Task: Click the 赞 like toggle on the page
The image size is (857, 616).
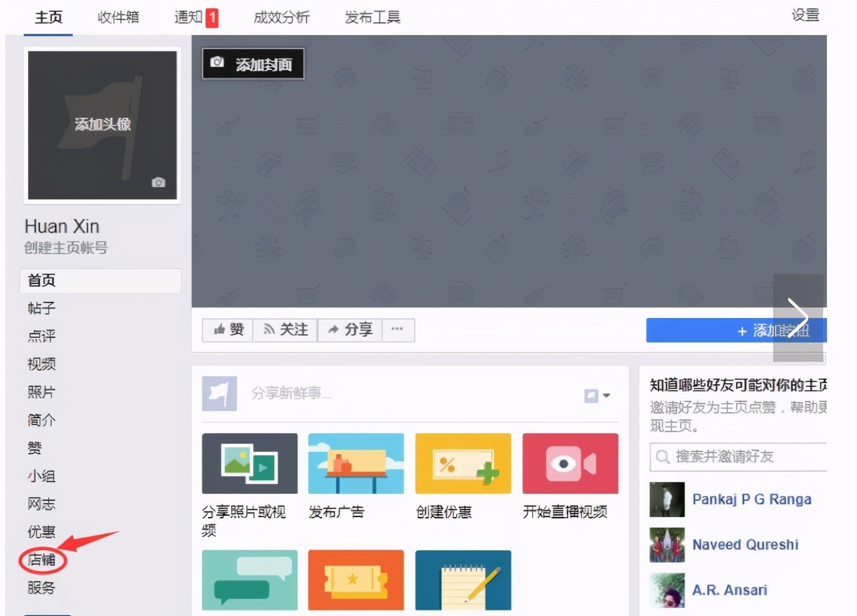Action: tap(227, 330)
